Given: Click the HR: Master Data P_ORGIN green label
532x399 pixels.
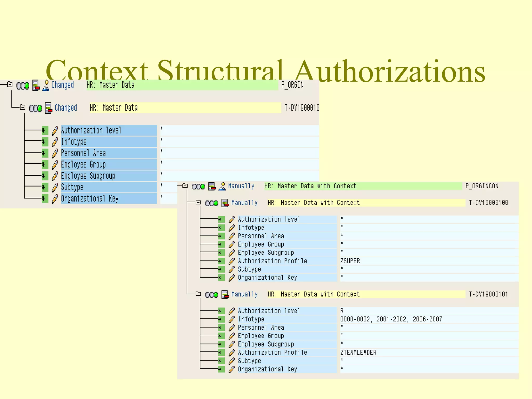Looking at the screenshot, I should coord(182,85).
